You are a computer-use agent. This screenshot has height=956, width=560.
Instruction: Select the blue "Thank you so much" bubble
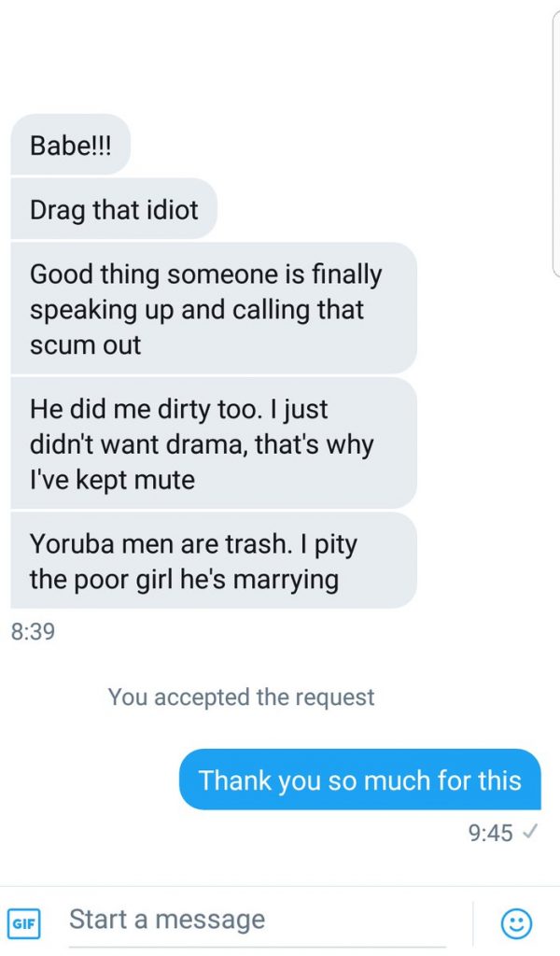pyautogui.click(x=359, y=780)
